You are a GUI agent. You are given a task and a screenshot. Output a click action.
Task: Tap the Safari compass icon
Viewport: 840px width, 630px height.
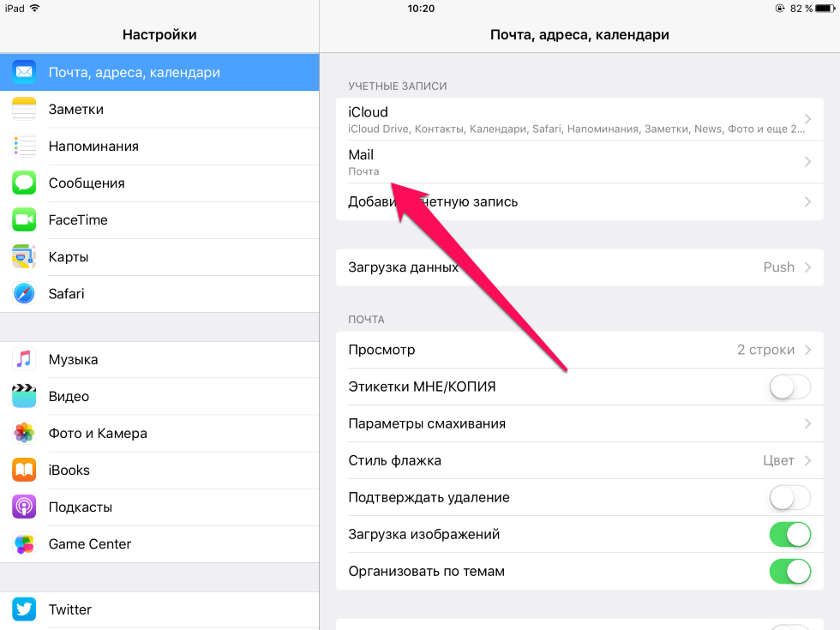coord(24,294)
